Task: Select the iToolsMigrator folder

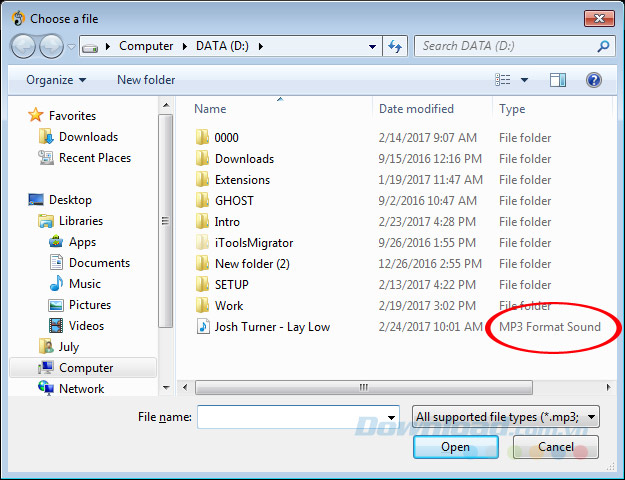Action: 254,243
